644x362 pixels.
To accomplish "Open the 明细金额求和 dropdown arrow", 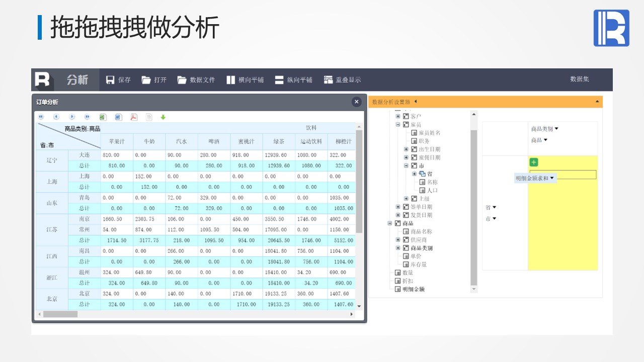I will [x=552, y=178].
